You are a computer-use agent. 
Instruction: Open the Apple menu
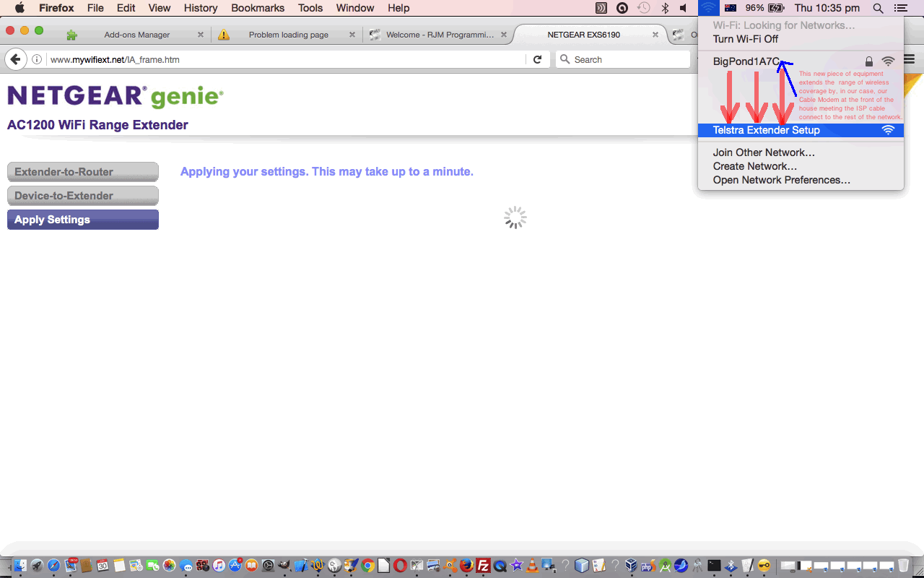[x=19, y=8]
